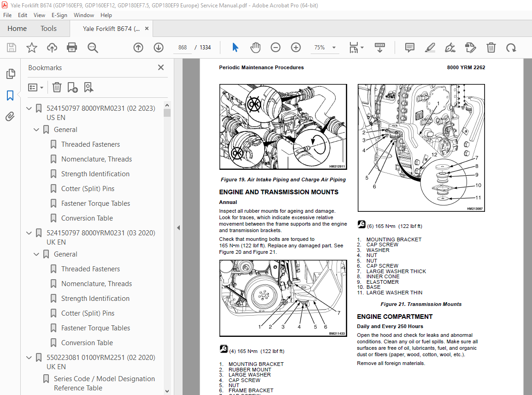Switch to the Tools tab
Image resolution: width=532 pixels, height=395 pixels.
coord(48,29)
